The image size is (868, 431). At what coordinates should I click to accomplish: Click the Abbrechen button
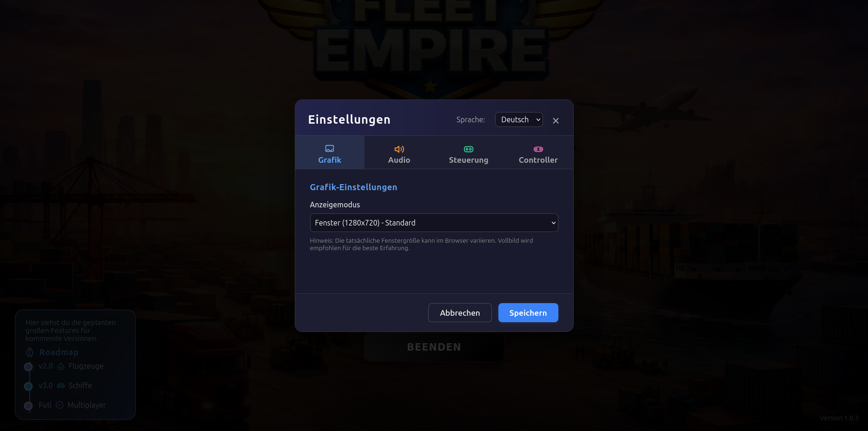[460, 313]
